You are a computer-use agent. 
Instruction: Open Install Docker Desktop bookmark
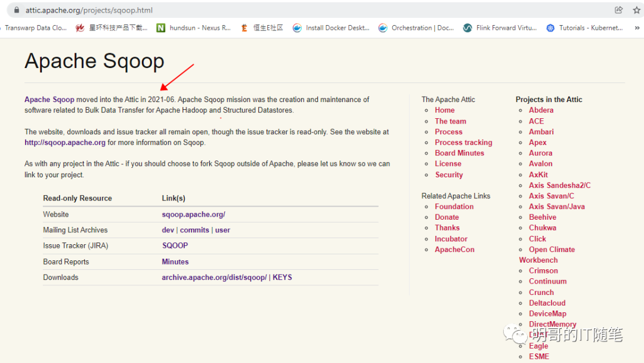(331, 28)
